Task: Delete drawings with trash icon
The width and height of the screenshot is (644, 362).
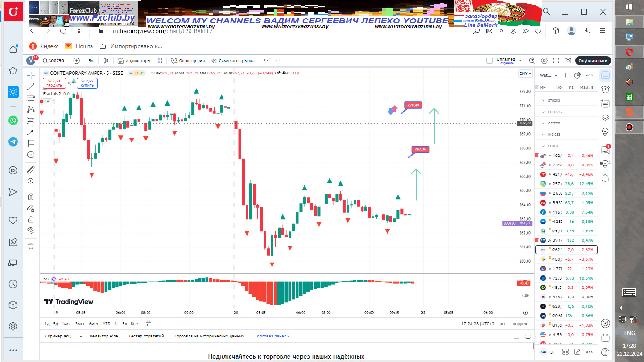Action: coord(31,246)
